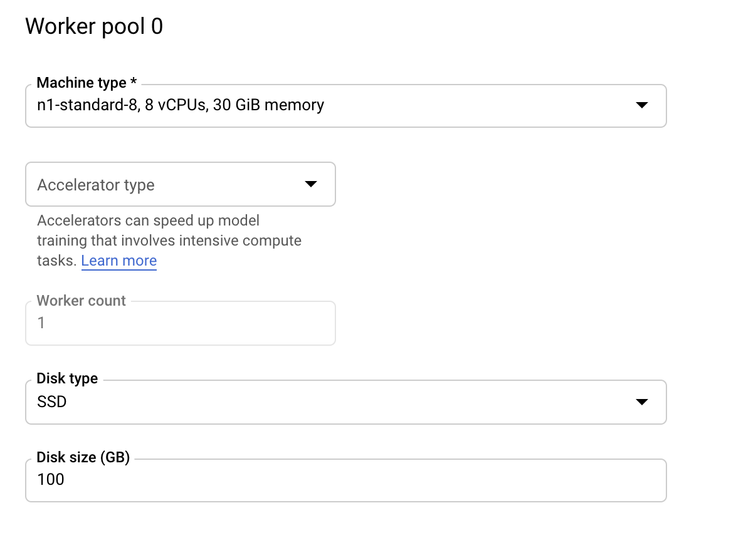The height and width of the screenshot is (560, 731).
Task: Click the Disk size (GB) label
Action: (x=83, y=457)
